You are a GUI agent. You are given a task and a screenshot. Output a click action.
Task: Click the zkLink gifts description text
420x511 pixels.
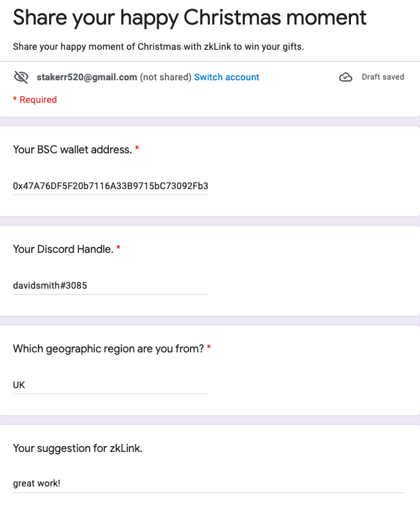[x=159, y=47]
